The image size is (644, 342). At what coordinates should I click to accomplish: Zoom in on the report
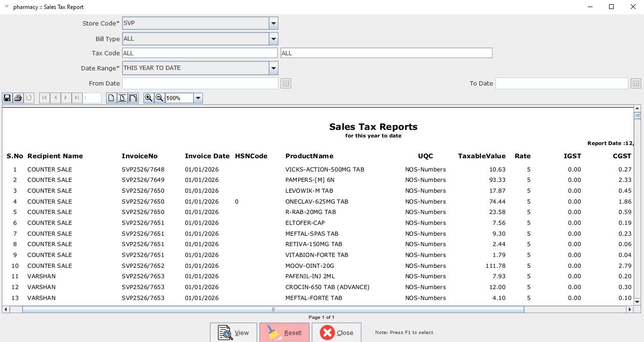pos(149,98)
